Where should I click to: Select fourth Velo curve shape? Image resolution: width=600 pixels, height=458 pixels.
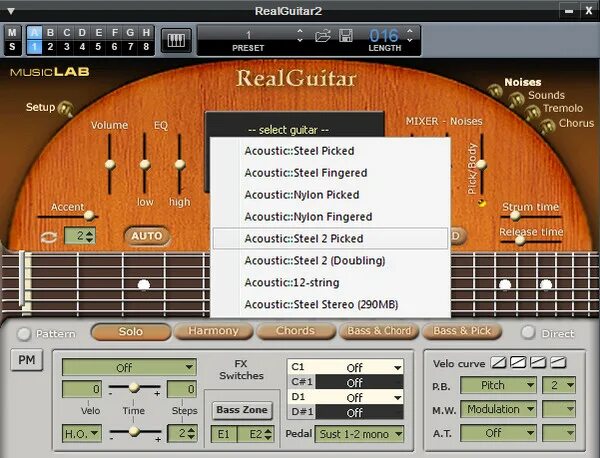coord(558,362)
